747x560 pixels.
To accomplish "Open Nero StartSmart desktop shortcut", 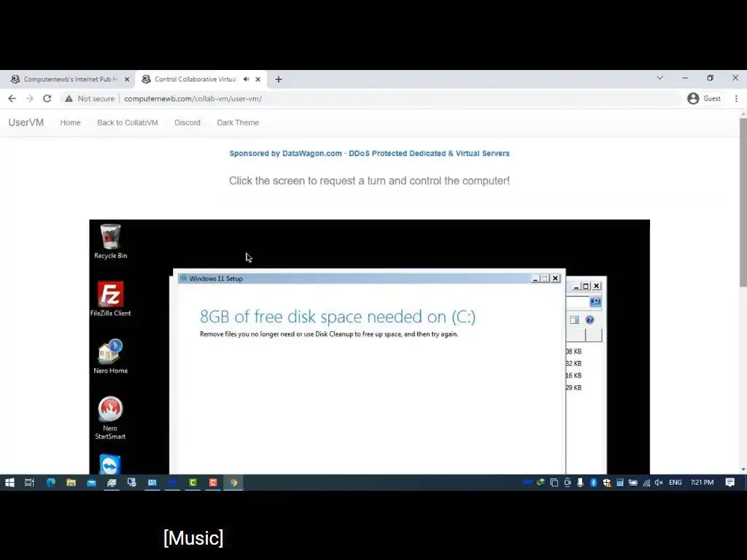I will [x=110, y=418].
